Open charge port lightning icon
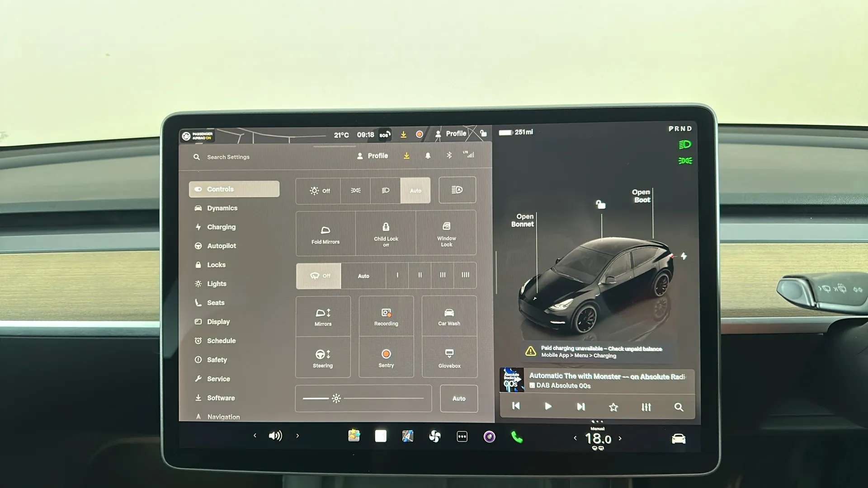The width and height of the screenshot is (868, 488). click(x=684, y=256)
